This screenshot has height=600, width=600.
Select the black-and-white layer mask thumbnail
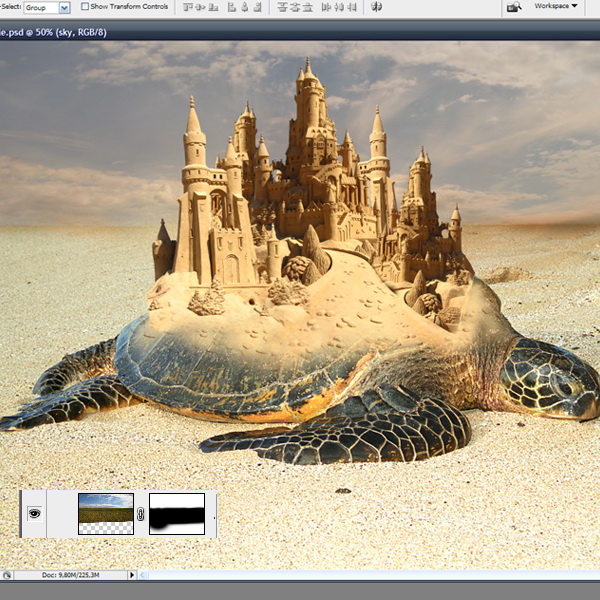point(177,514)
